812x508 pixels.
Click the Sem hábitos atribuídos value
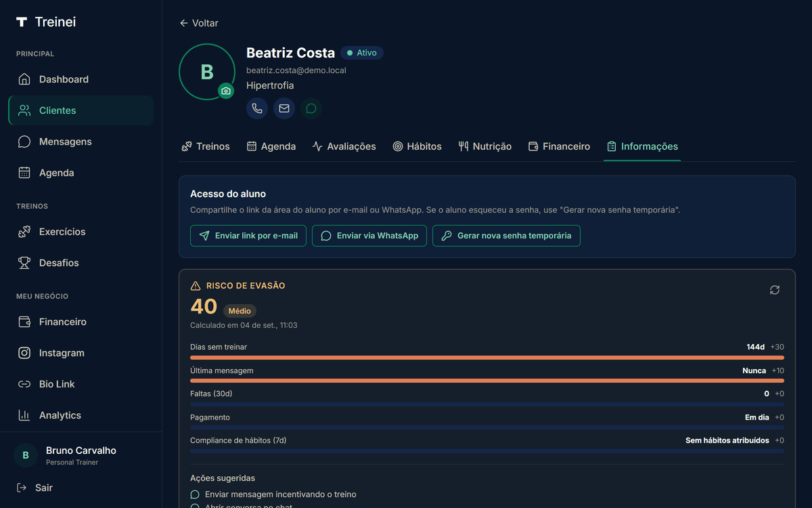pos(727,440)
